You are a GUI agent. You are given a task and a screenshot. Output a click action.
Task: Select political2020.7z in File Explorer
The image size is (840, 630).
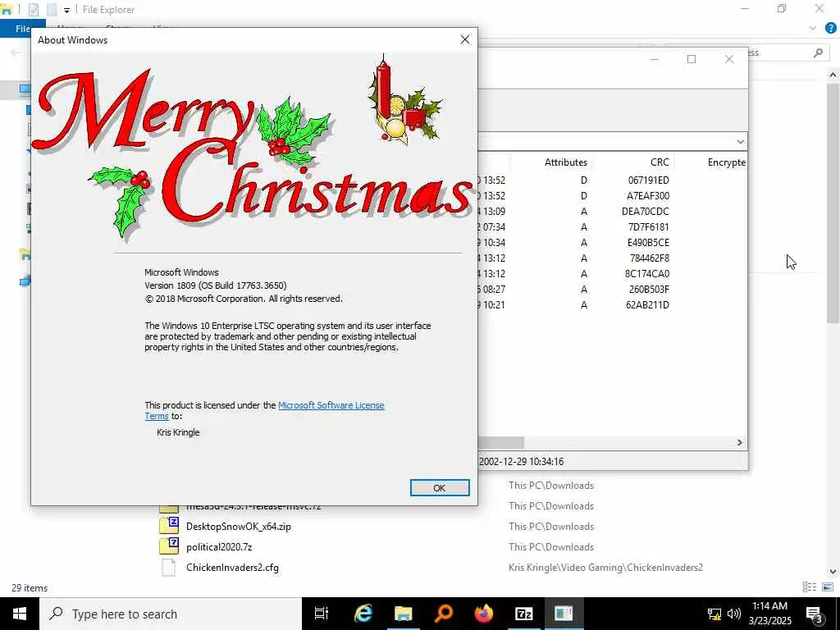pyautogui.click(x=219, y=547)
